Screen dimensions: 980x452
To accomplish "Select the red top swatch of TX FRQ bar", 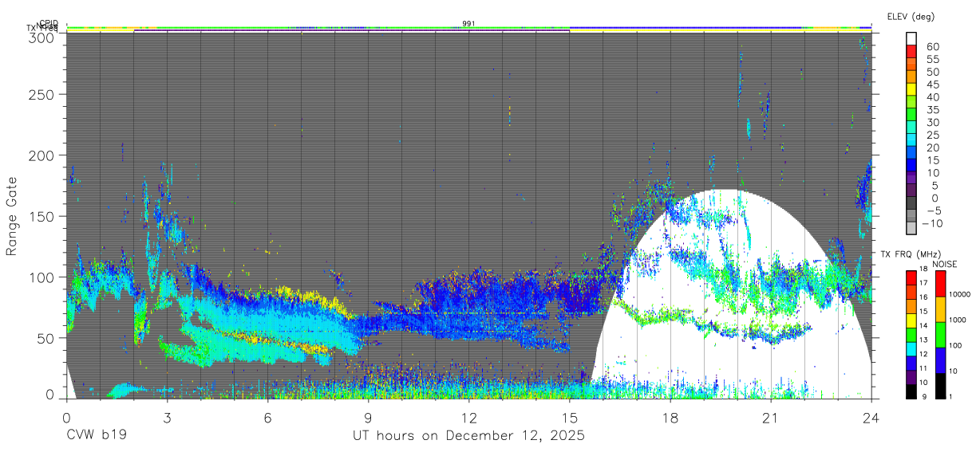I will [911, 278].
